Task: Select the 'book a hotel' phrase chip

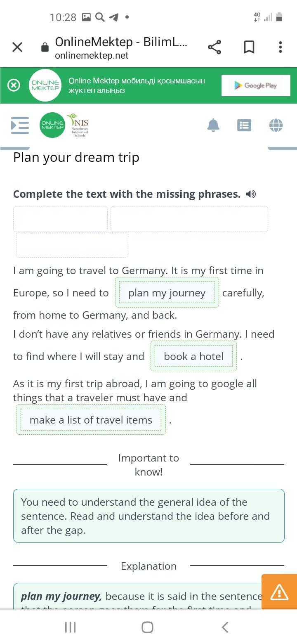Action: [x=193, y=356]
